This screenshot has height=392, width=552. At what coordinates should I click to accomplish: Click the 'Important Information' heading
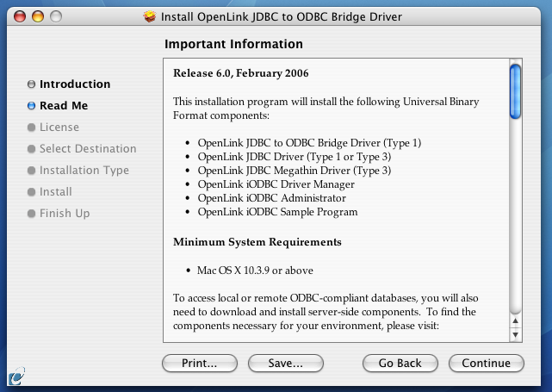point(233,44)
